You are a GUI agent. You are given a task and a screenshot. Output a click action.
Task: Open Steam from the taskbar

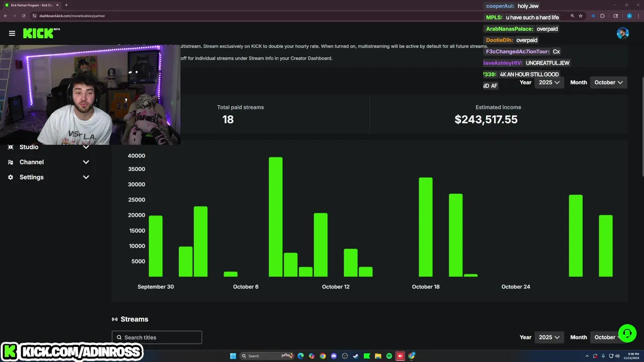click(356, 356)
